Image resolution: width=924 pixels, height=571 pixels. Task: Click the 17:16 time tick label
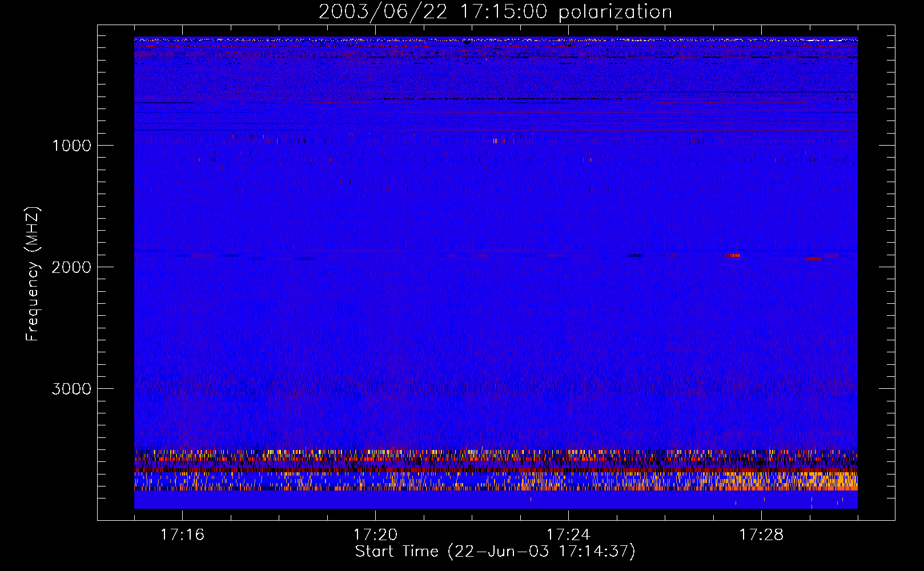(182, 534)
